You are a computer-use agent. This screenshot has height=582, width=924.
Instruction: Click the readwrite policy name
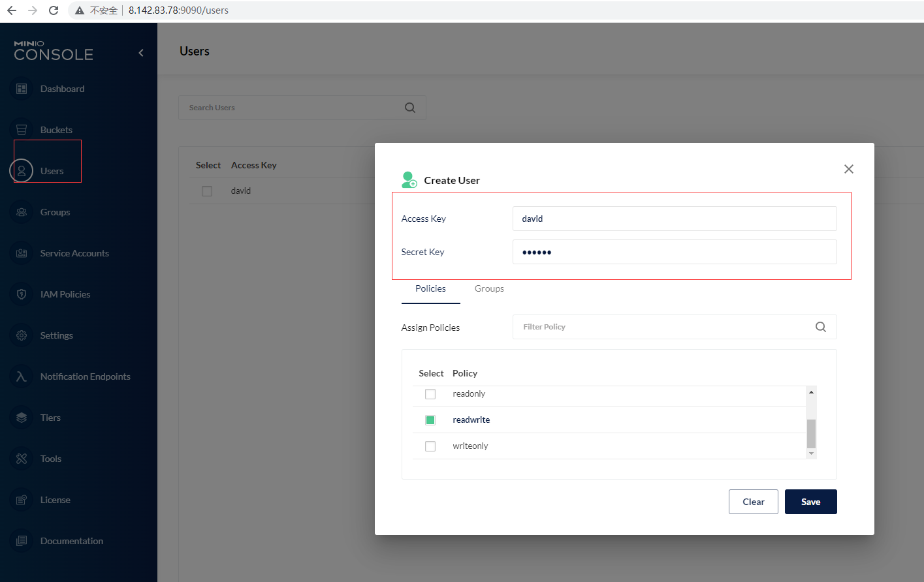pos(471,420)
